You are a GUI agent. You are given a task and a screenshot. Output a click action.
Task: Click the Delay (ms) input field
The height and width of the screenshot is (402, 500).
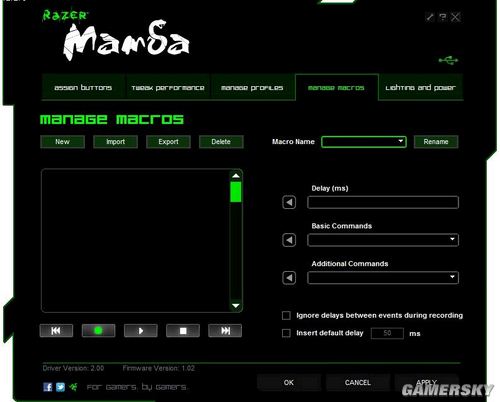tap(383, 202)
